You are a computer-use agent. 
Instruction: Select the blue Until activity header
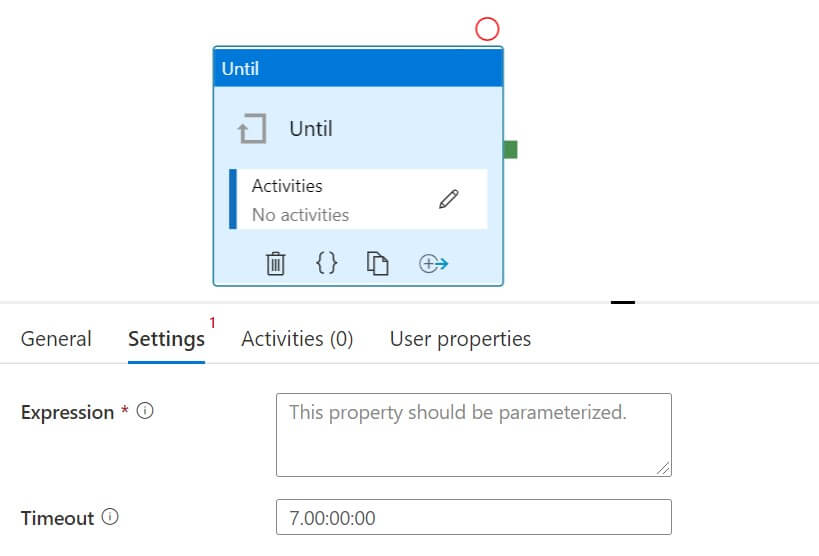click(x=358, y=68)
